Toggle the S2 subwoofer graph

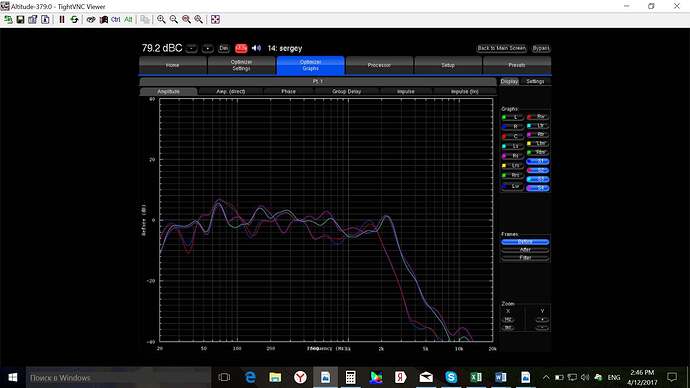pos(538,170)
